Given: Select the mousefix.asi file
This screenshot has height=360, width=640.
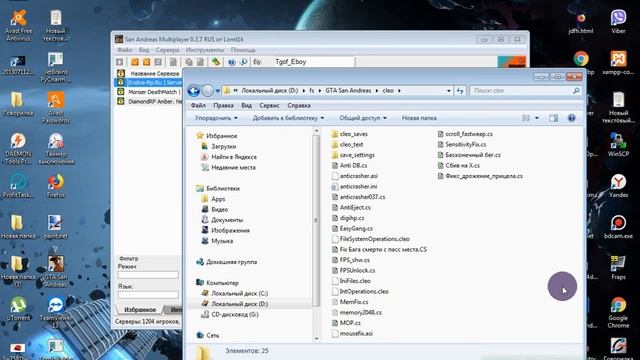Looking at the screenshot, I should 352,333.
